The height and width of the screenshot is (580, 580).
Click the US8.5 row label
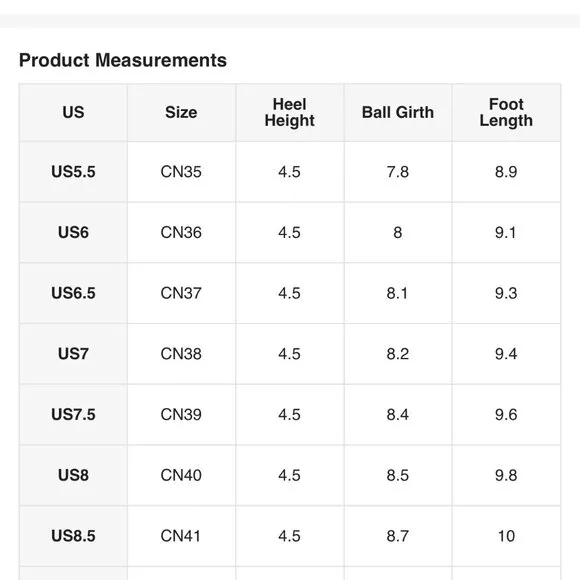73,536
